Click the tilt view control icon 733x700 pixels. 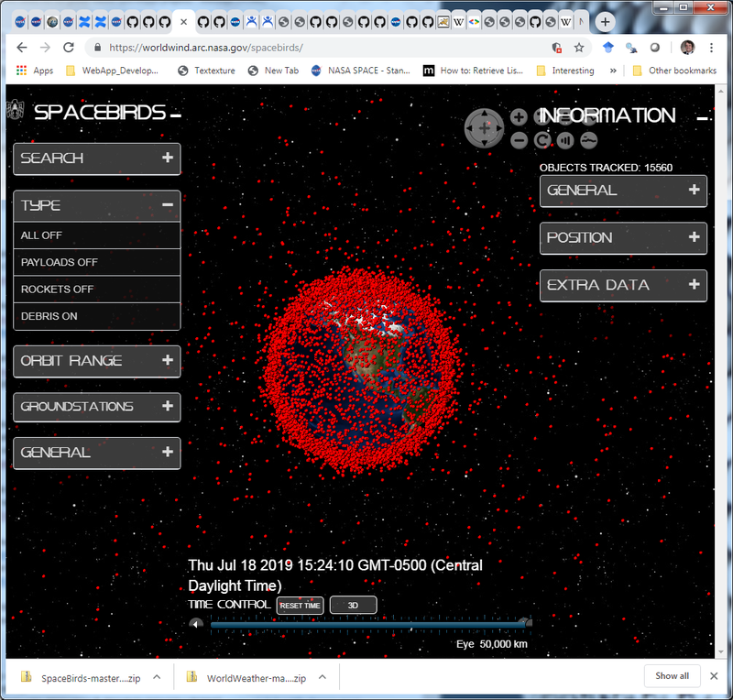point(565,140)
